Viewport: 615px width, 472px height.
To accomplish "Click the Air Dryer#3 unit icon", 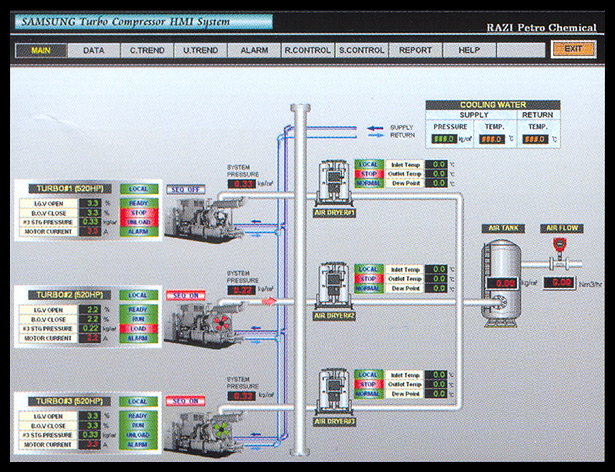I will [x=334, y=392].
